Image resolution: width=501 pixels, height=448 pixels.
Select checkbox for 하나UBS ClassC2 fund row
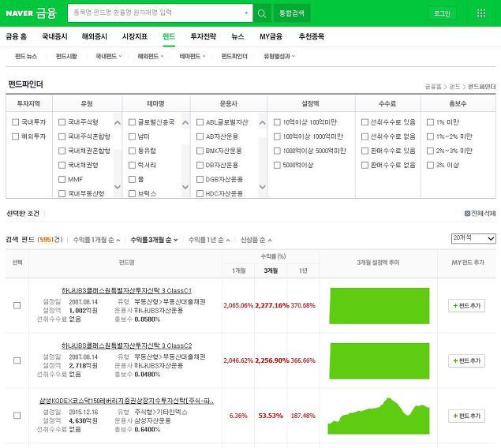(17, 360)
